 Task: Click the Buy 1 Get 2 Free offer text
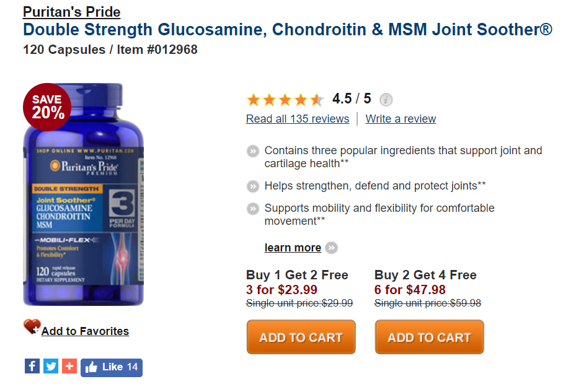click(297, 275)
